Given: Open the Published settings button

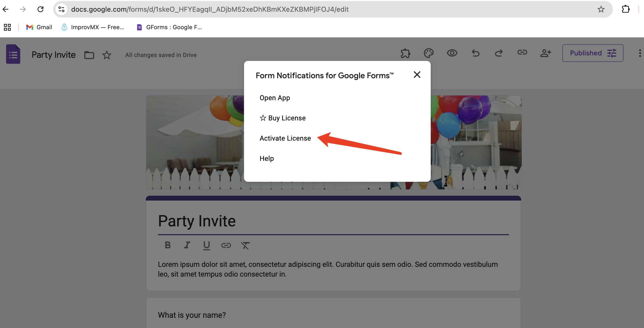Looking at the screenshot, I should [x=593, y=53].
